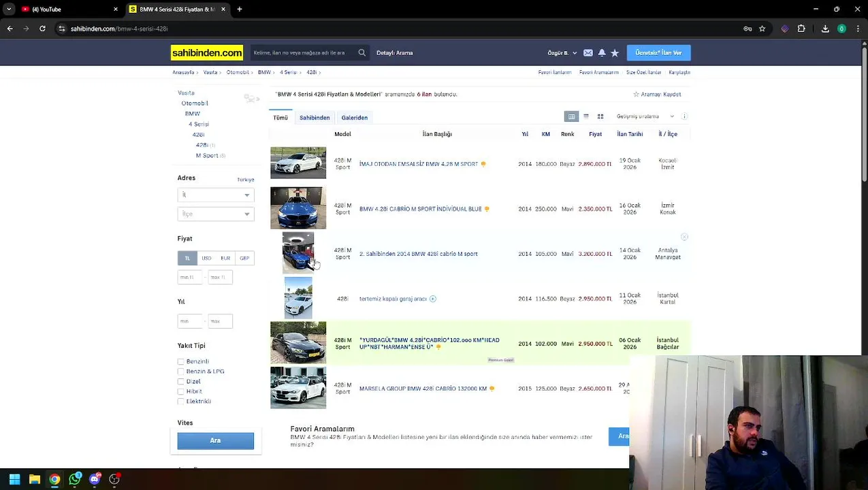Open File Explorer from taskbar
This screenshot has width=868, height=490.
pos(35,479)
